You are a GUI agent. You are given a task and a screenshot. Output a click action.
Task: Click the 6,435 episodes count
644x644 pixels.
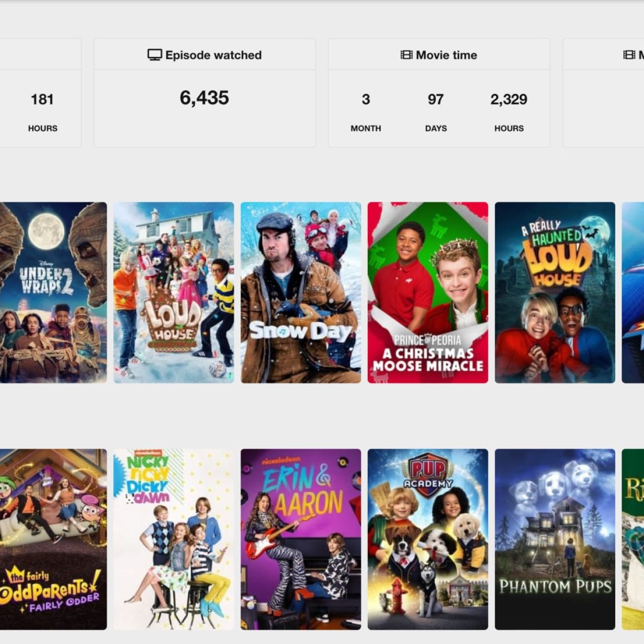[x=204, y=98]
